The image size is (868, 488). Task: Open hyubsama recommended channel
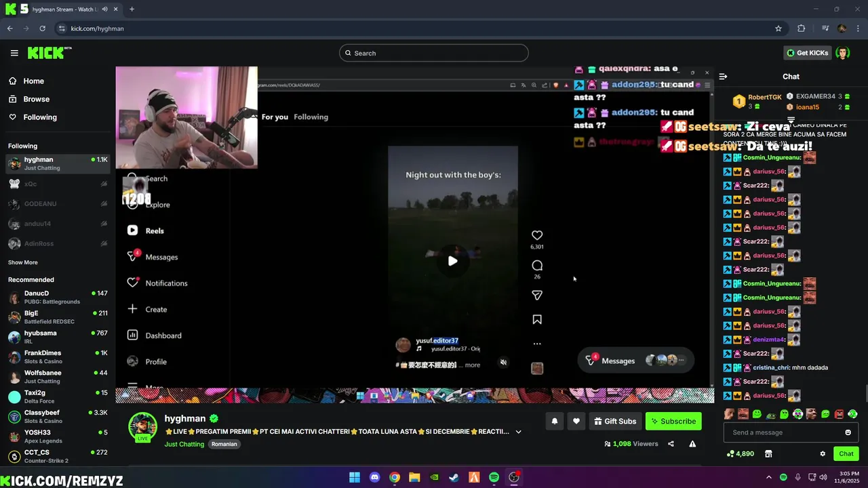tap(57, 337)
